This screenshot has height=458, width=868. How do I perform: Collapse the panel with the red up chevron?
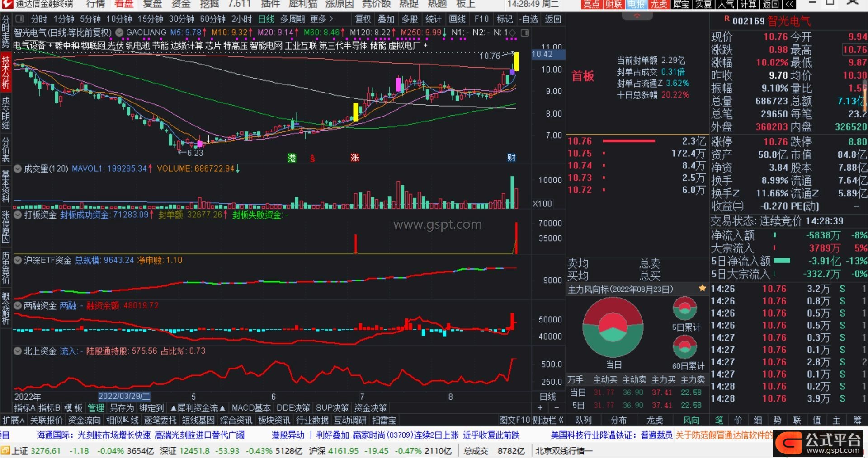637,16
